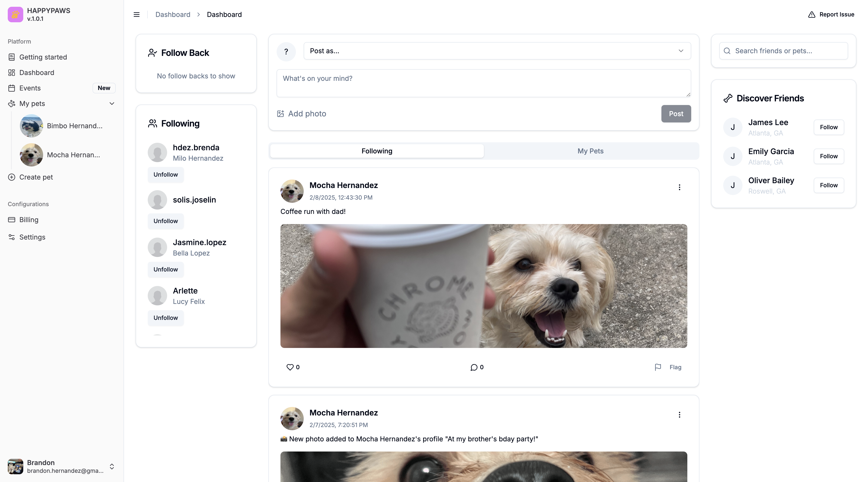
Task: Click the Report Issue link text
Action: [x=837, y=15]
